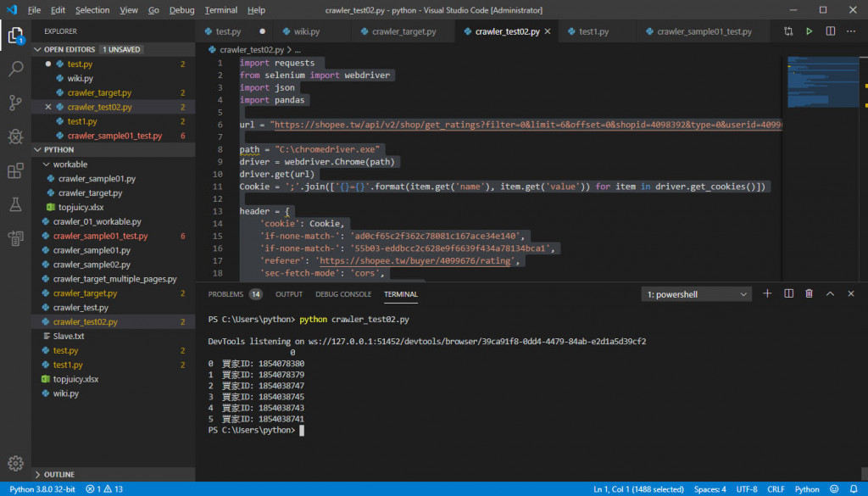Open the Manage settings gear

click(x=15, y=463)
